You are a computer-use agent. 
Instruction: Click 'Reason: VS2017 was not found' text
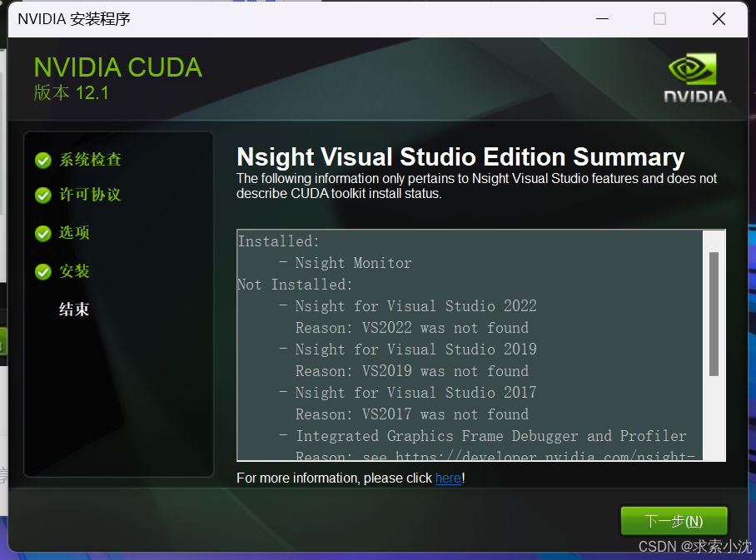[412, 414]
